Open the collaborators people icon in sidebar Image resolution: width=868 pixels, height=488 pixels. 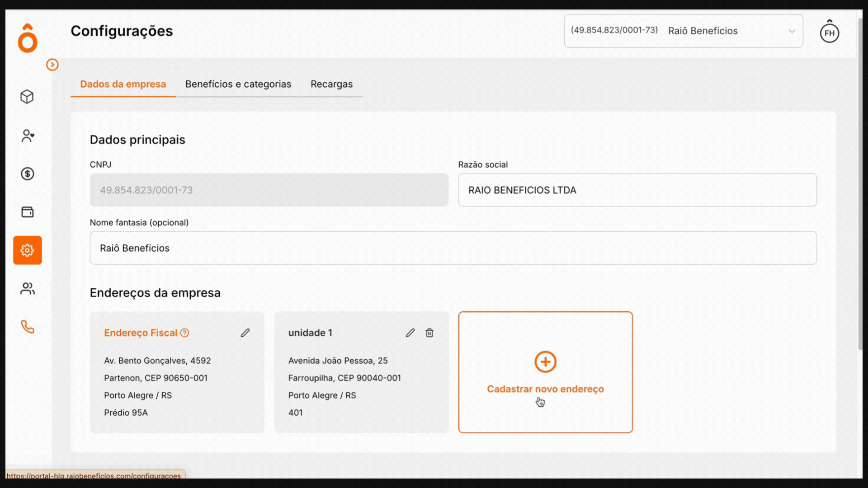[27, 288]
